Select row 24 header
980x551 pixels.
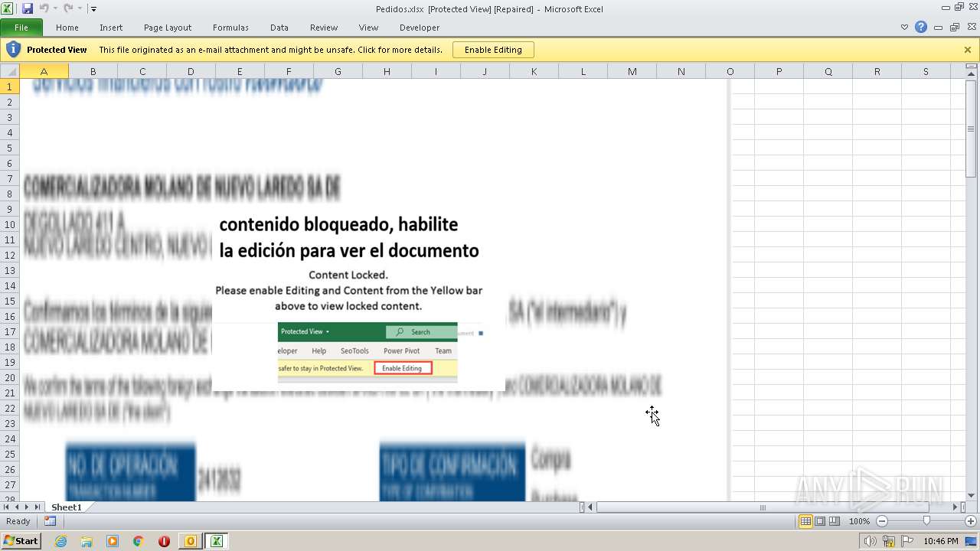[x=9, y=439]
